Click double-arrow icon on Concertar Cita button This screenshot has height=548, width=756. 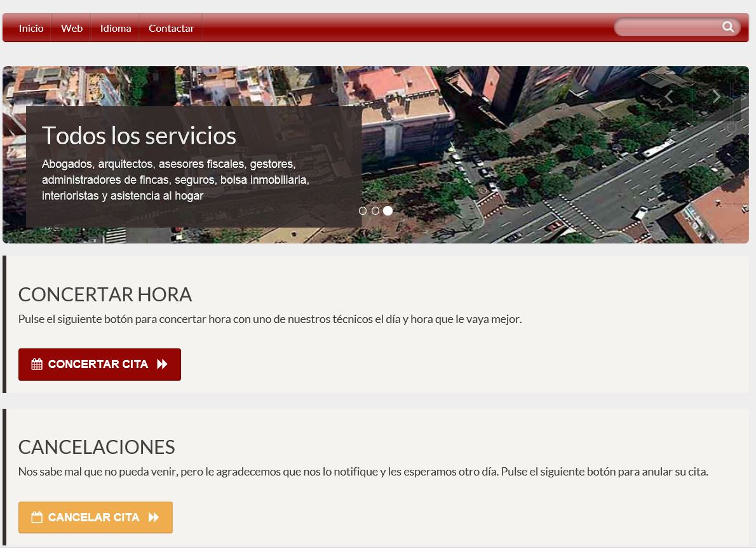point(162,364)
